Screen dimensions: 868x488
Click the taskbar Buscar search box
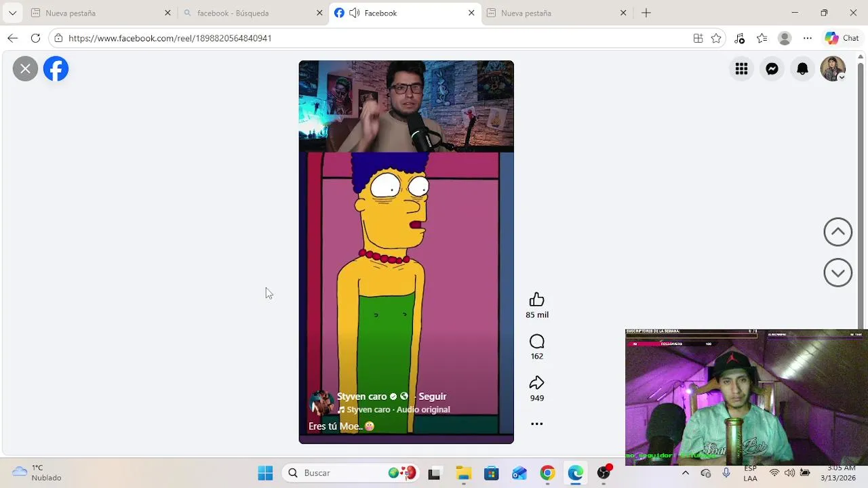(349, 473)
